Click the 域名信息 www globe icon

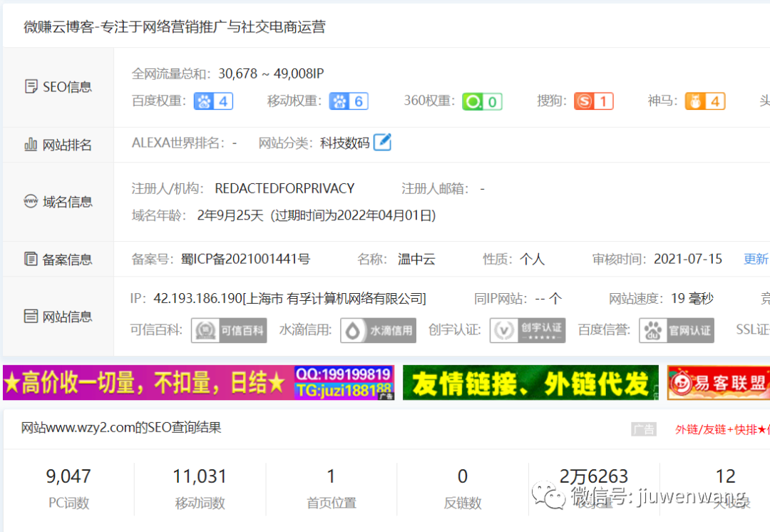pyautogui.click(x=31, y=201)
